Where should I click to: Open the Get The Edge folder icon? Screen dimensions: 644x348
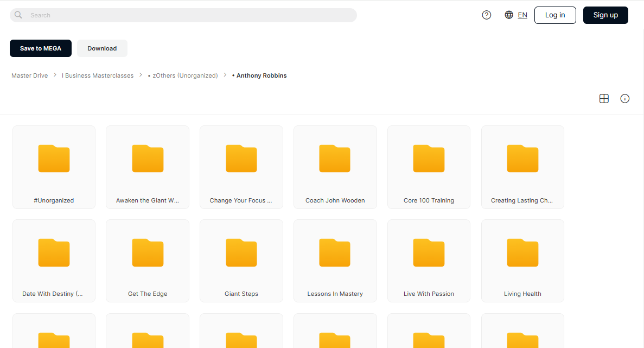click(148, 252)
